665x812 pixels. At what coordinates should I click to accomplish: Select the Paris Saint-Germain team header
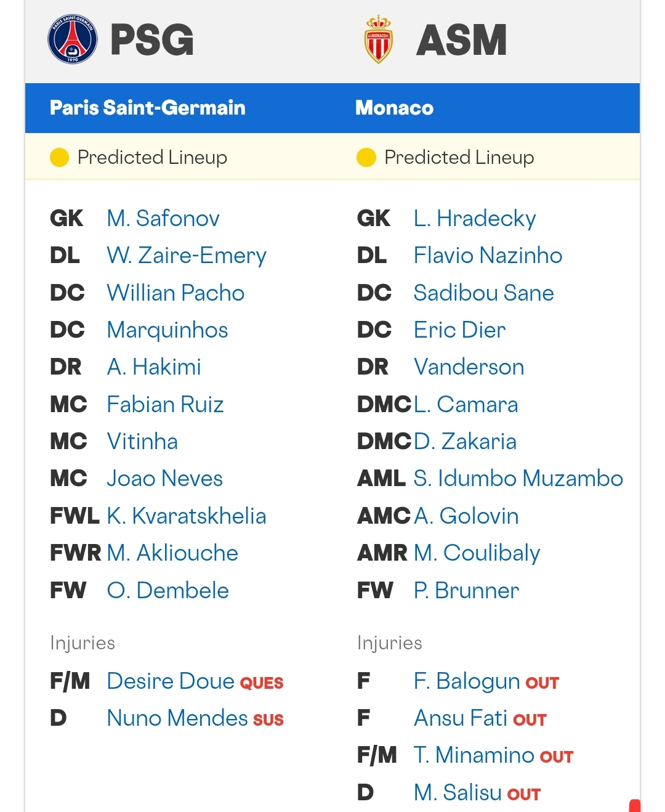pos(148,108)
